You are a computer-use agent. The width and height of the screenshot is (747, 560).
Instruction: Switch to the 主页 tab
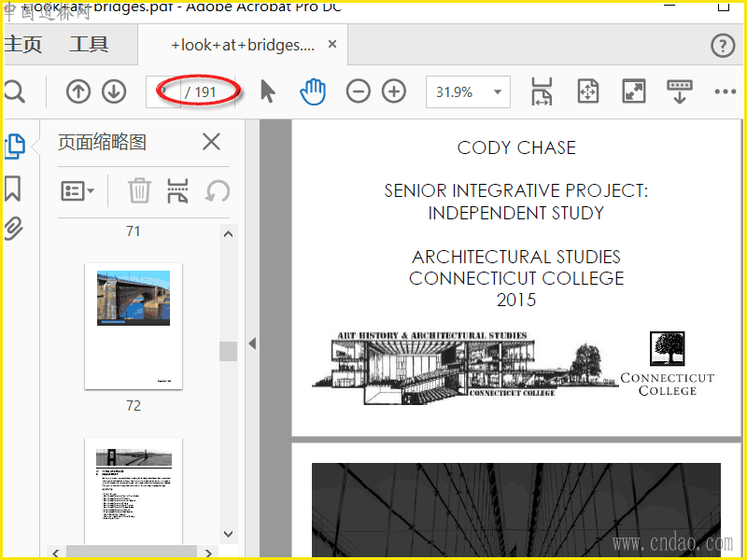click(22, 44)
